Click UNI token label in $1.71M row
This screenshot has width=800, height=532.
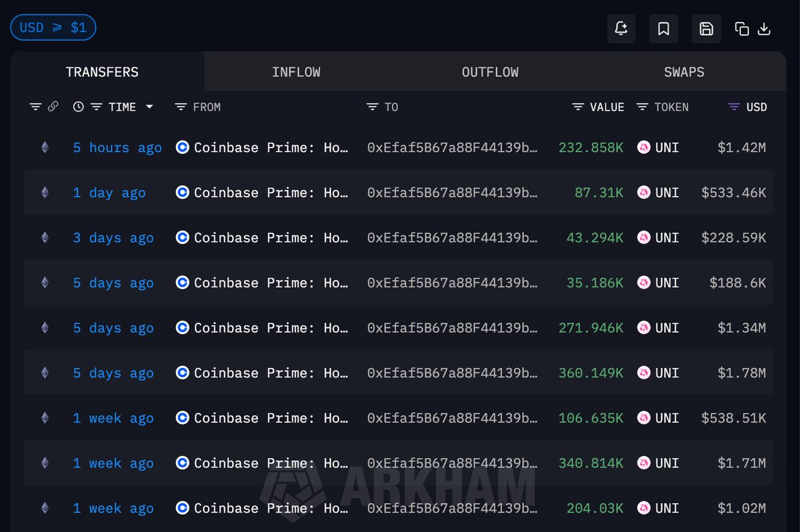coord(667,463)
